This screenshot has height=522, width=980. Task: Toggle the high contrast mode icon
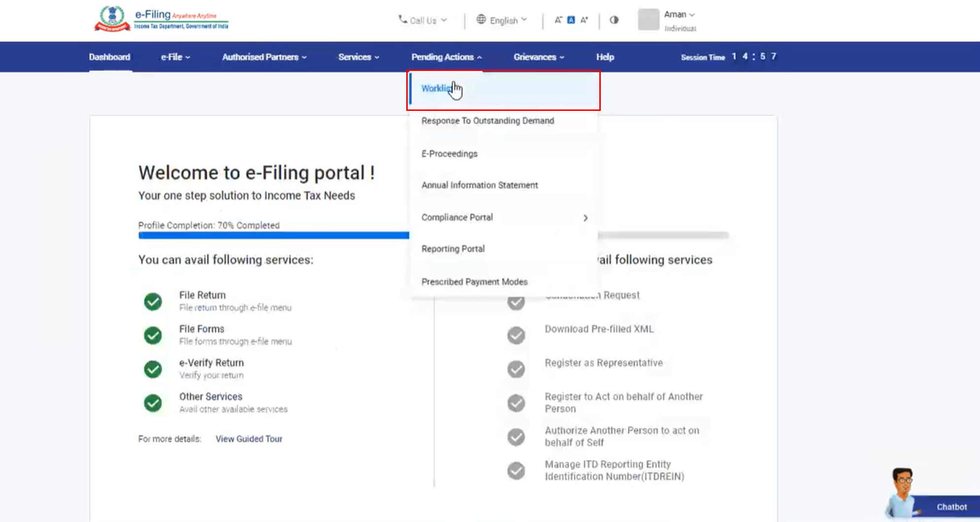pyautogui.click(x=614, y=20)
